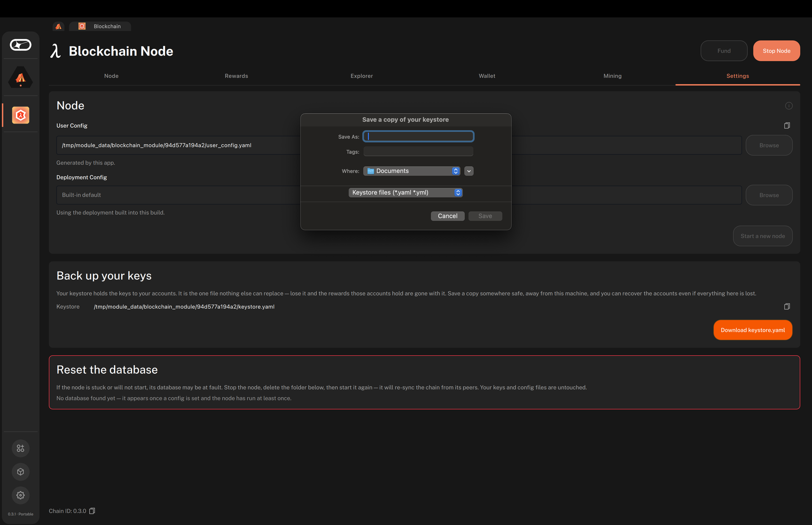Click the Save button in dialog
The height and width of the screenshot is (525, 812).
click(485, 216)
